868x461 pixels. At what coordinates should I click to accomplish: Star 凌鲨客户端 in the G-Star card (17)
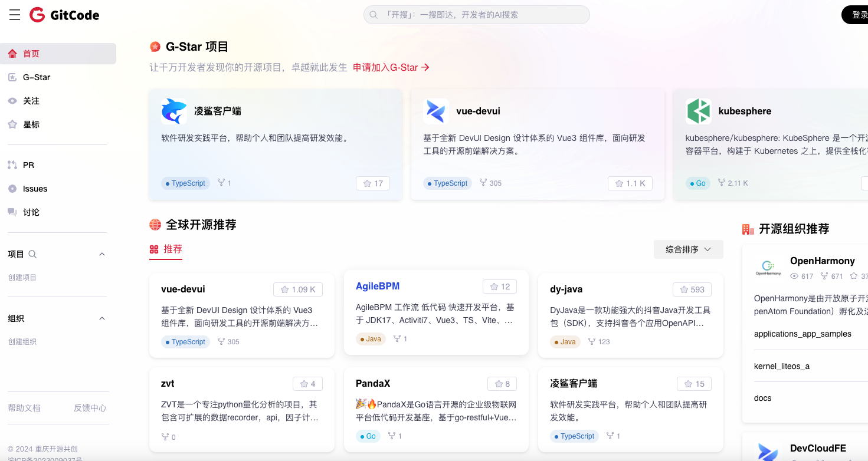click(373, 183)
